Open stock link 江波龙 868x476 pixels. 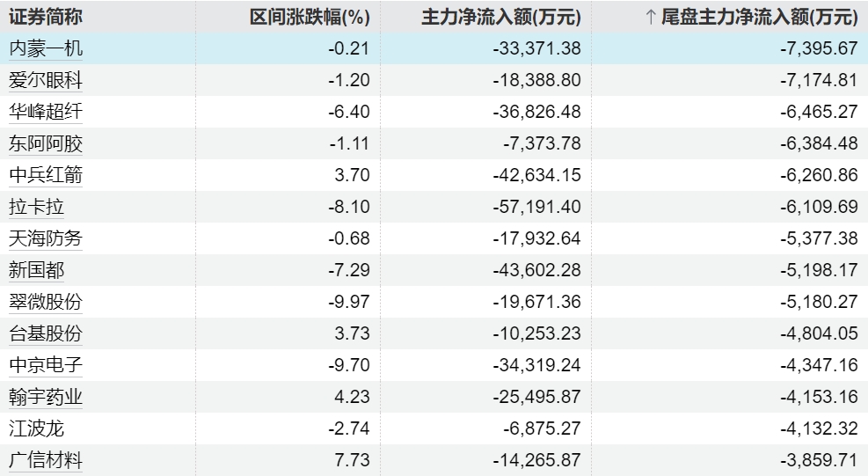coord(37,428)
